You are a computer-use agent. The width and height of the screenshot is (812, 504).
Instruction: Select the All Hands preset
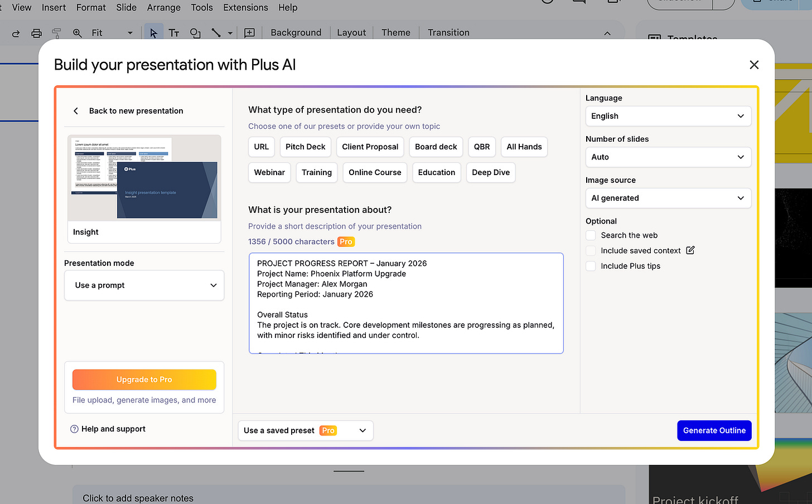point(524,147)
